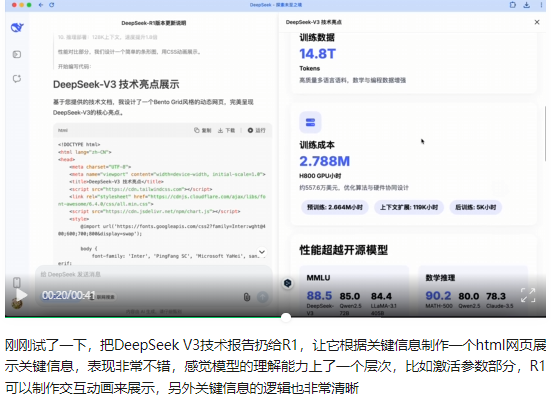
Task: Close the DeepSeek-V3 preview panel
Action: click(537, 22)
